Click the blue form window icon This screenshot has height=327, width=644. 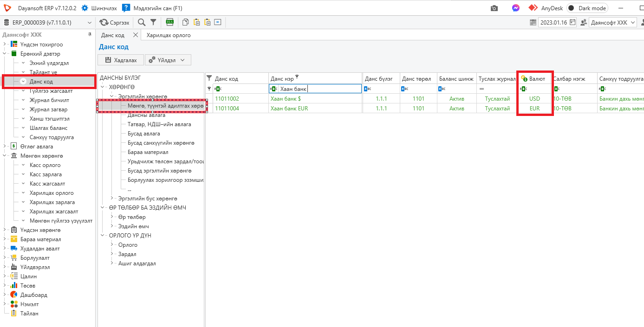[217, 22]
